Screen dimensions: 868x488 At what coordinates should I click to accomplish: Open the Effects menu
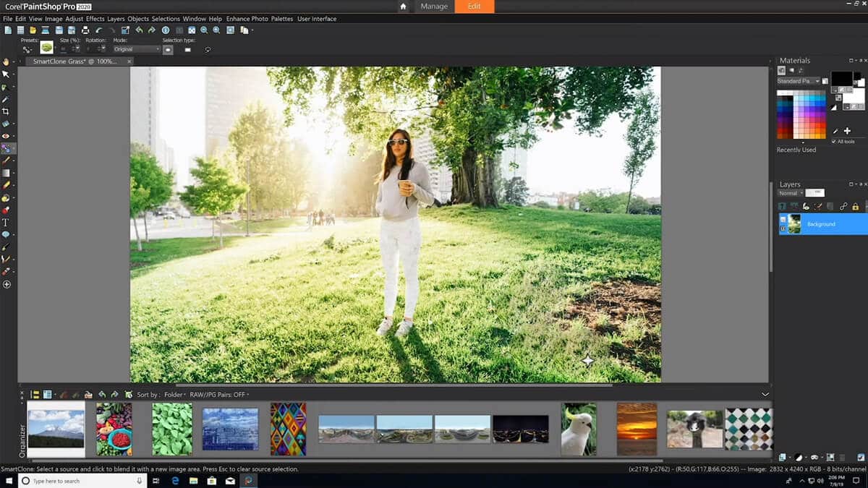coord(95,19)
